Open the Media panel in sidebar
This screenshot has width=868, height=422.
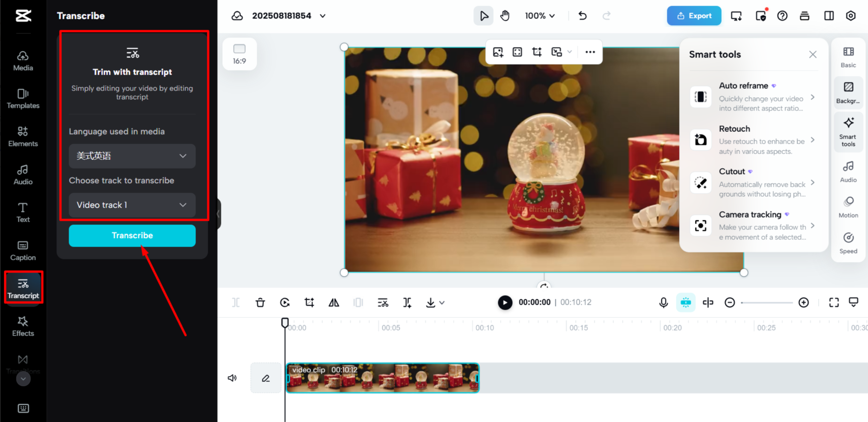tap(23, 61)
